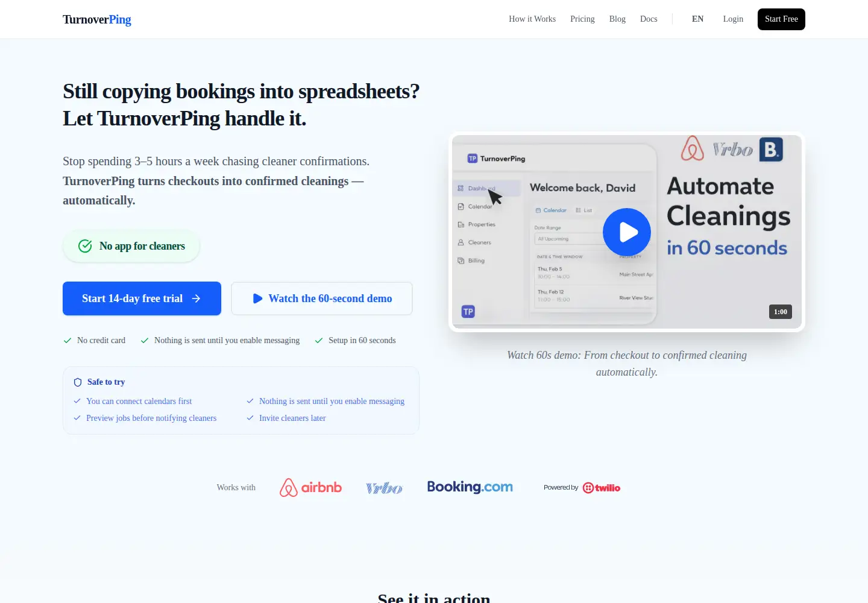868x603 pixels.
Task: Click checkmark beside 'Invite cleaners later'
Action: [250, 418]
